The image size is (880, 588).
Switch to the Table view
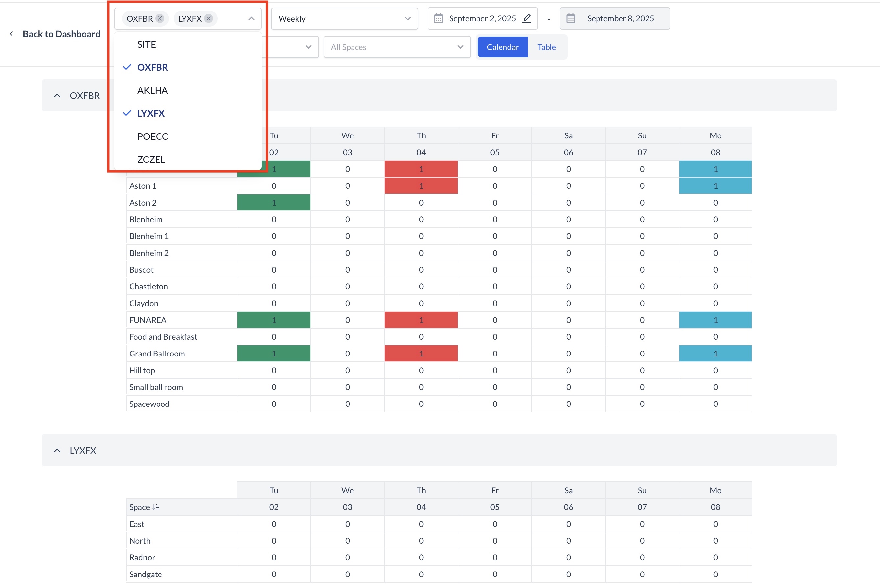click(x=546, y=47)
